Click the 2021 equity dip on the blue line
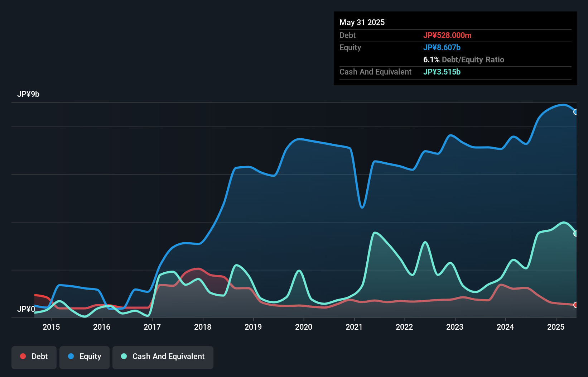588x377 pixels. click(362, 207)
